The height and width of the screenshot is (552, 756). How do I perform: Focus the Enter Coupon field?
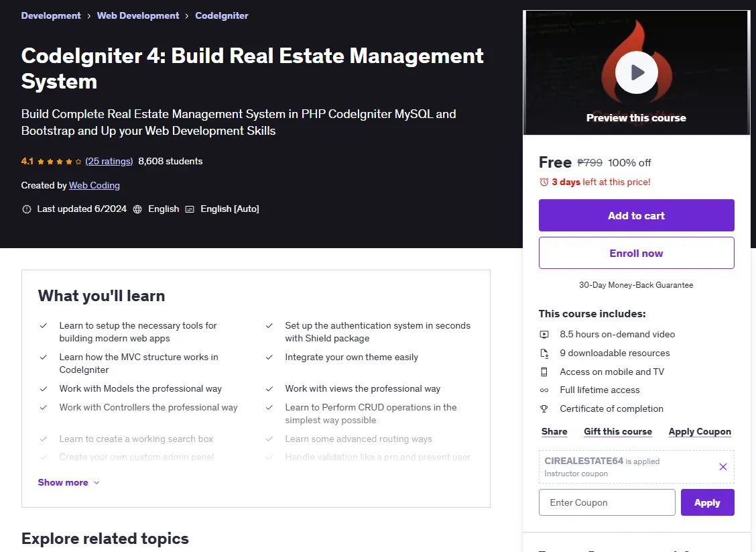pos(607,502)
